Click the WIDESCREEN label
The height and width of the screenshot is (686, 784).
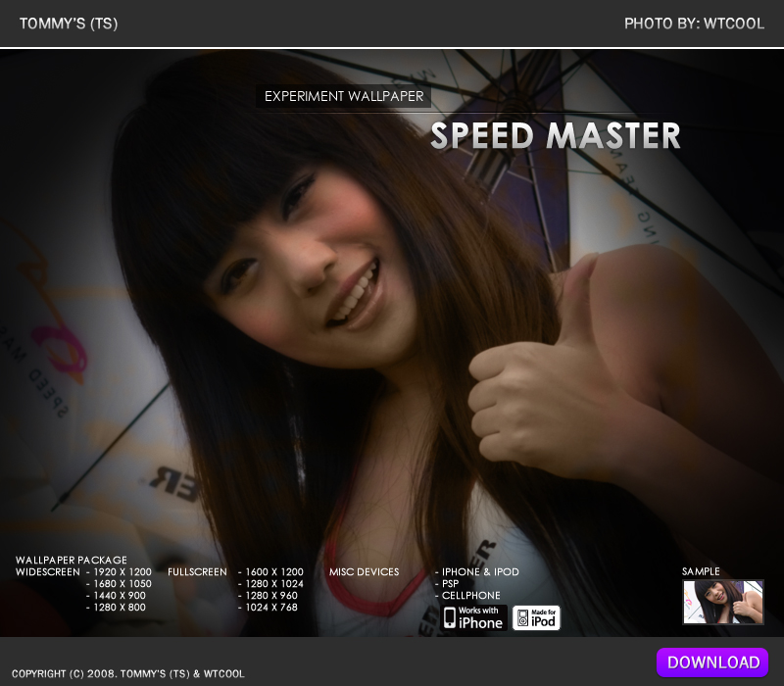[x=47, y=571]
